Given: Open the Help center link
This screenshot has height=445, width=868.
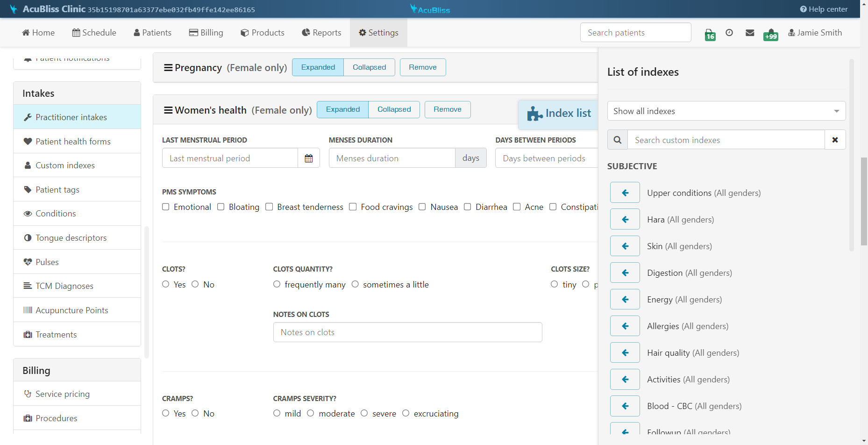Looking at the screenshot, I should pos(824,9).
